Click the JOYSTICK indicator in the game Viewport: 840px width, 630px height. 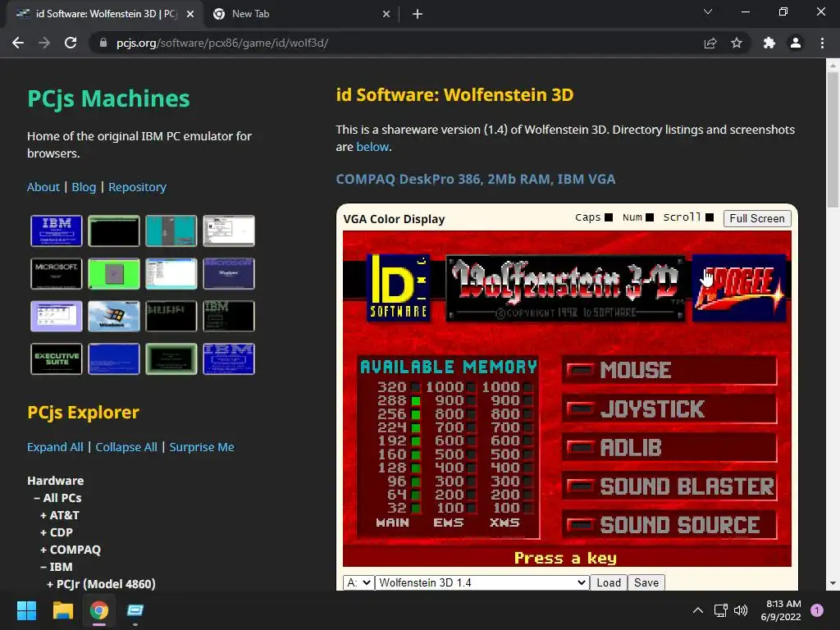pos(669,409)
